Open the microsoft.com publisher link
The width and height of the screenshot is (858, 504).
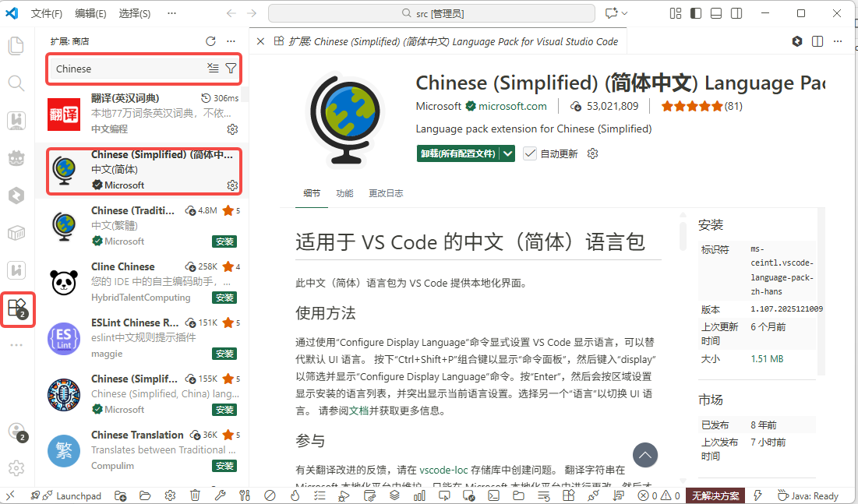click(512, 106)
